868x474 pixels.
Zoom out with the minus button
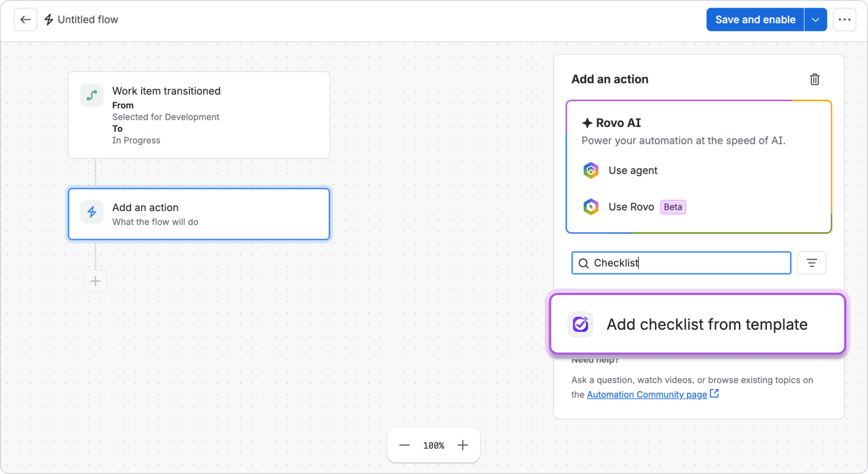404,445
